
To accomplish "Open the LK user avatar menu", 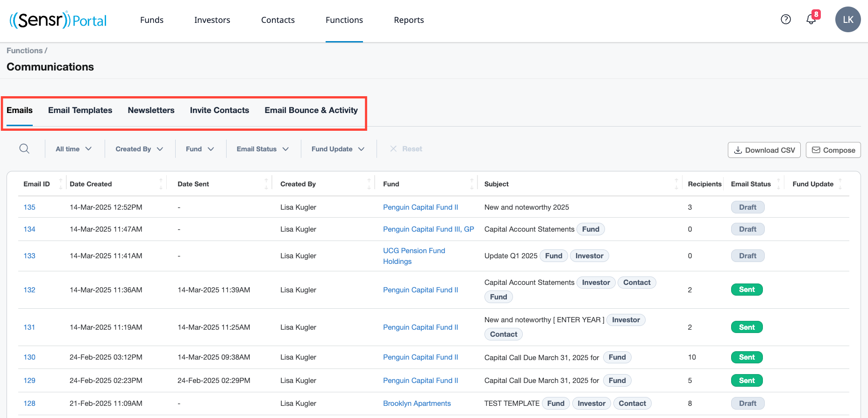I will 847,20.
